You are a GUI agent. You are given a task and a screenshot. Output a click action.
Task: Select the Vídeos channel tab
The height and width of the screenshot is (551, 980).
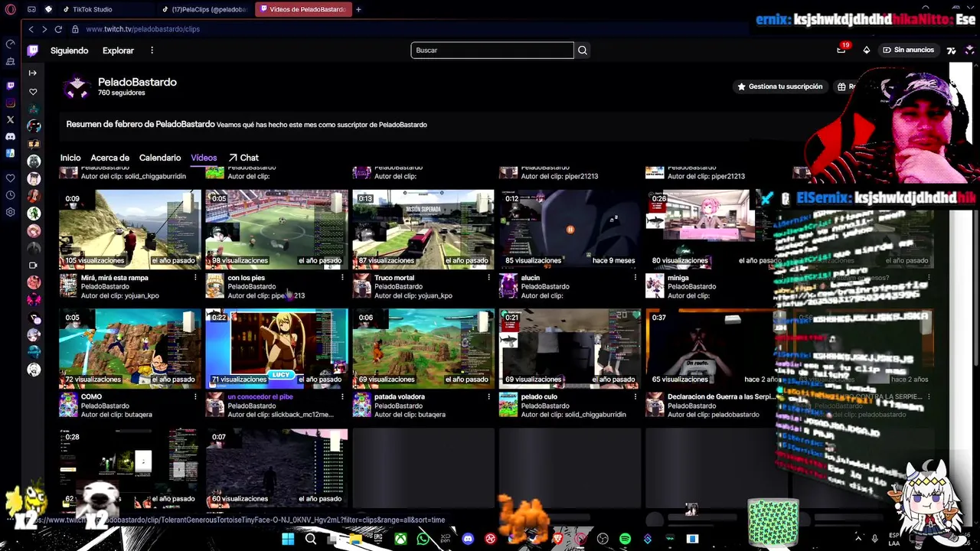(204, 158)
